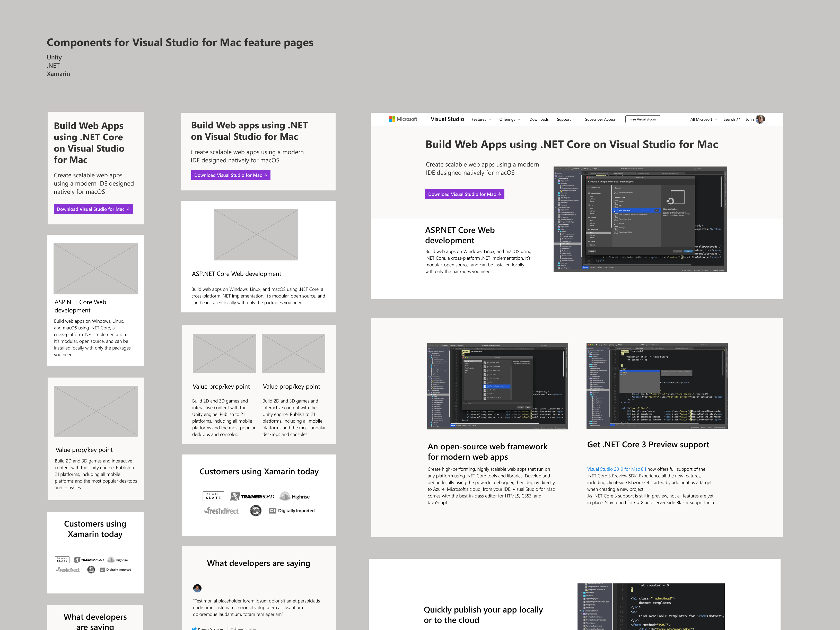Click the Microsoft logo in the mockup header

pos(403,119)
